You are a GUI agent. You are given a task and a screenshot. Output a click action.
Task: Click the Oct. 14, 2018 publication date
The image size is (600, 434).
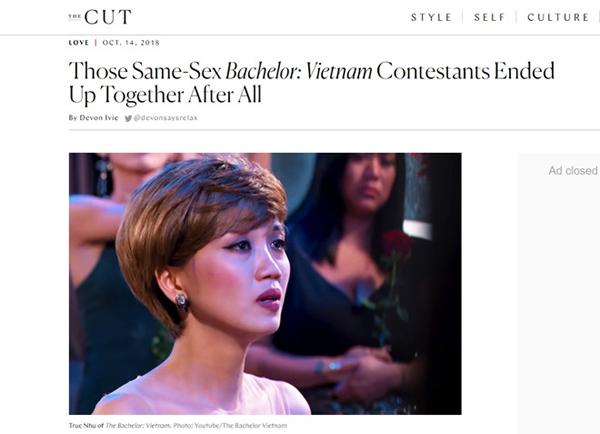[x=131, y=42]
